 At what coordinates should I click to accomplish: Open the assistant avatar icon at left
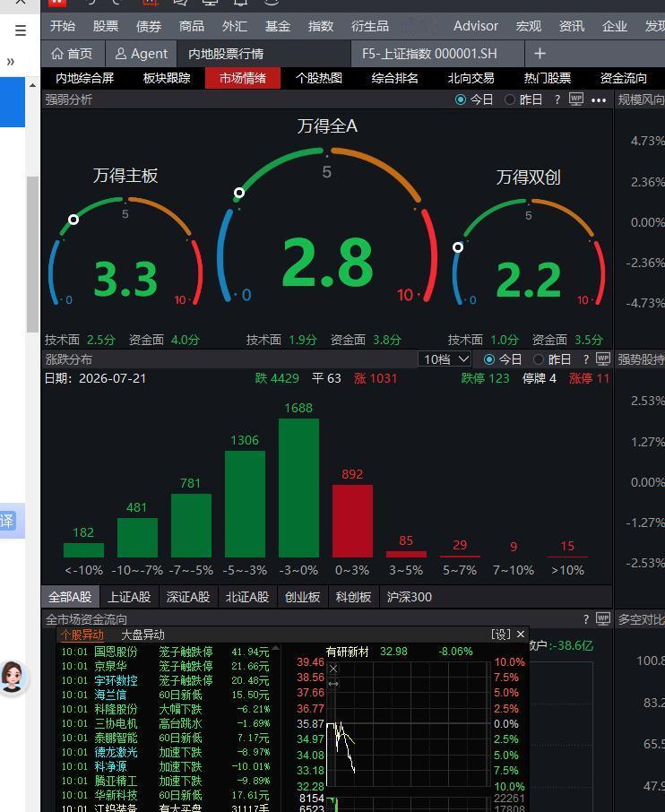12,678
